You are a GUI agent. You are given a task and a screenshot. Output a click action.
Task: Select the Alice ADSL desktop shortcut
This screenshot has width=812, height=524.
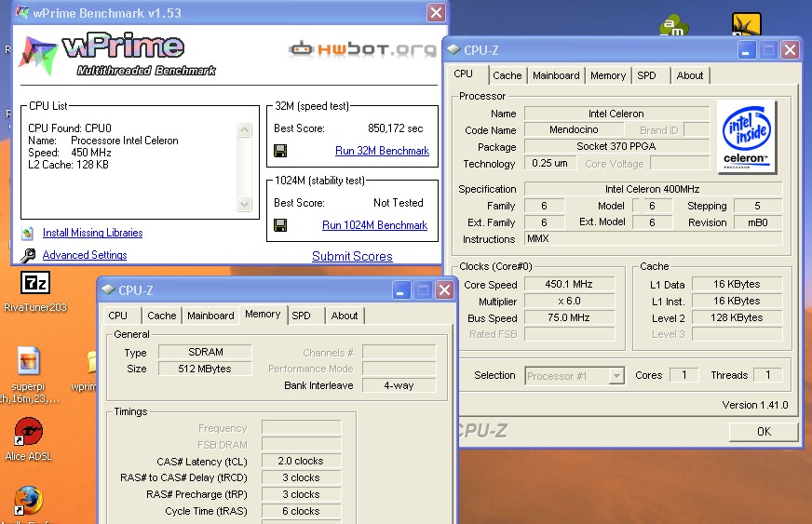(x=29, y=431)
